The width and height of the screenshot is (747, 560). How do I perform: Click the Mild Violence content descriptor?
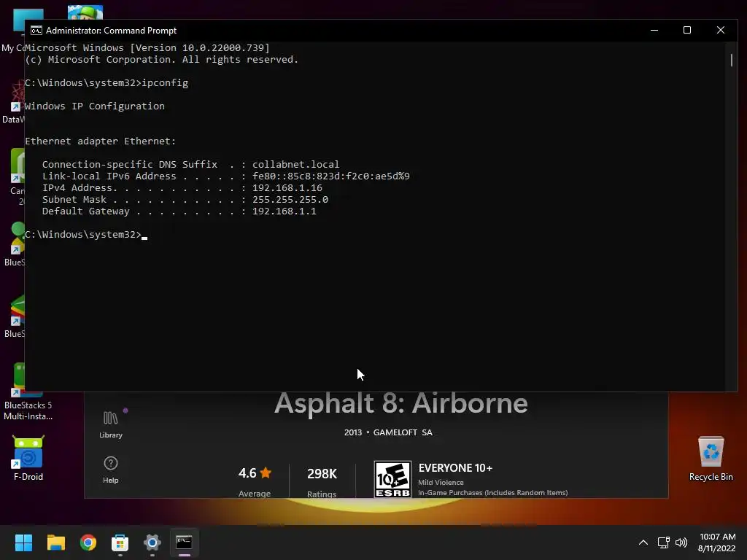click(x=441, y=483)
